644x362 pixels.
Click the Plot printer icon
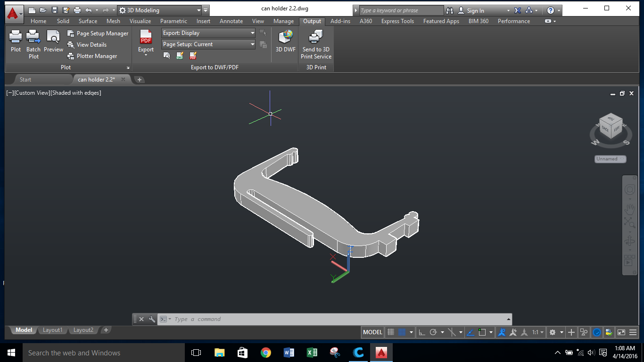(x=16, y=37)
